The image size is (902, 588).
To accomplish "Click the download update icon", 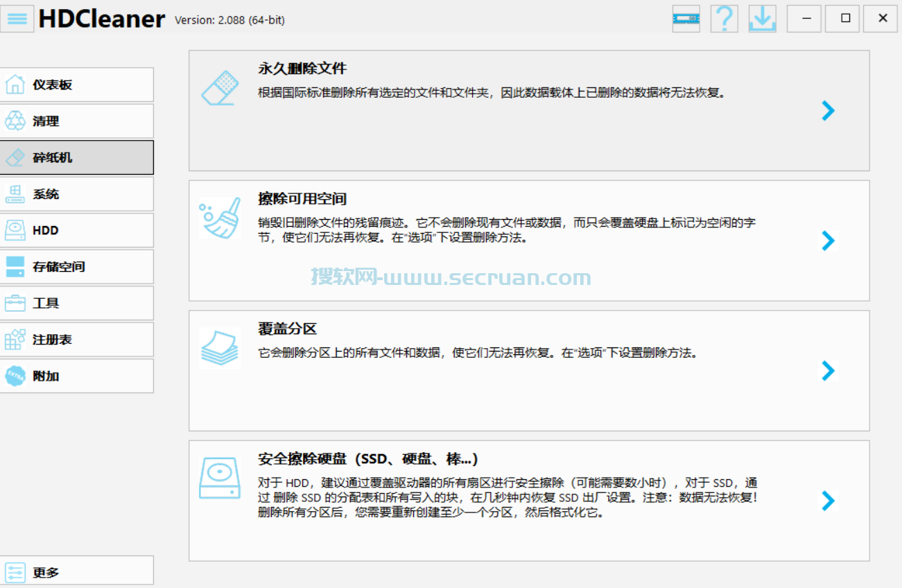I will (763, 19).
